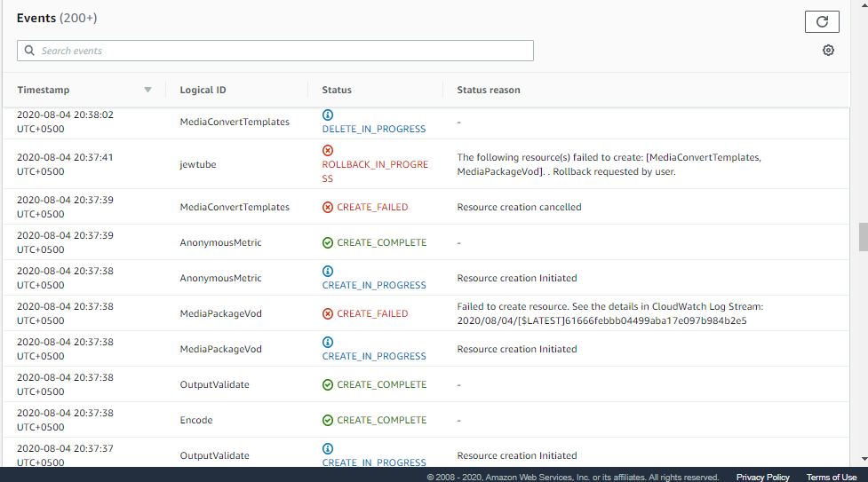Click the magnifier icon in search box
The image size is (868, 482).
pos(29,51)
